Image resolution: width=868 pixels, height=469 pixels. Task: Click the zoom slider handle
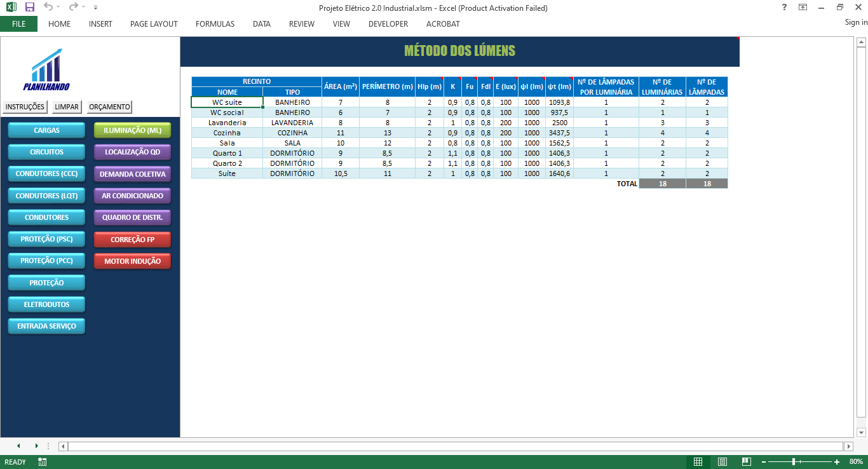(794, 462)
